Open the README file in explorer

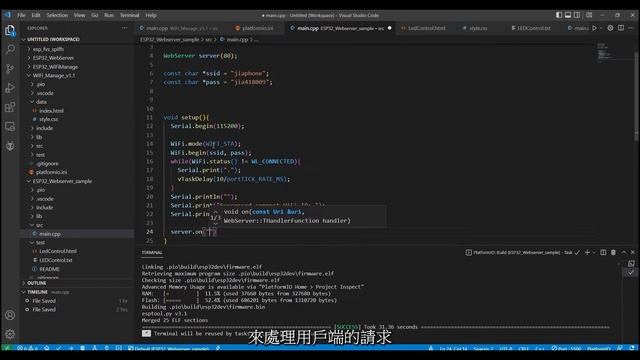[x=78, y=269]
